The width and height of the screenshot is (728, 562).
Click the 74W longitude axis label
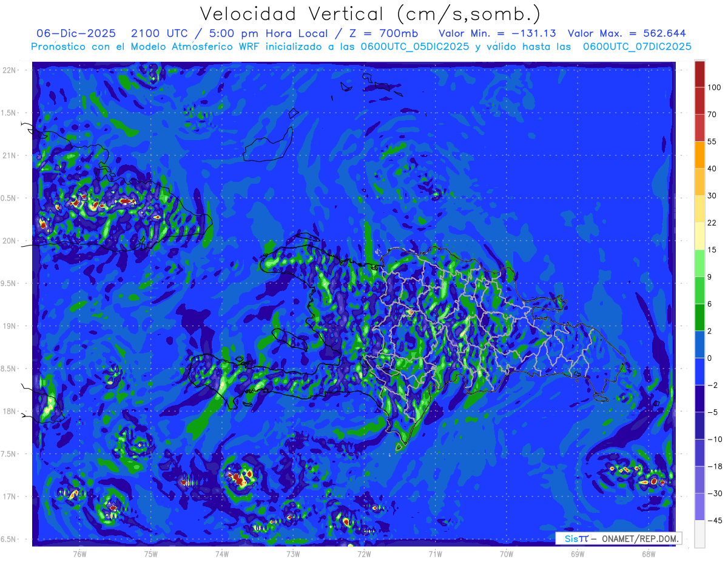pos(221,554)
